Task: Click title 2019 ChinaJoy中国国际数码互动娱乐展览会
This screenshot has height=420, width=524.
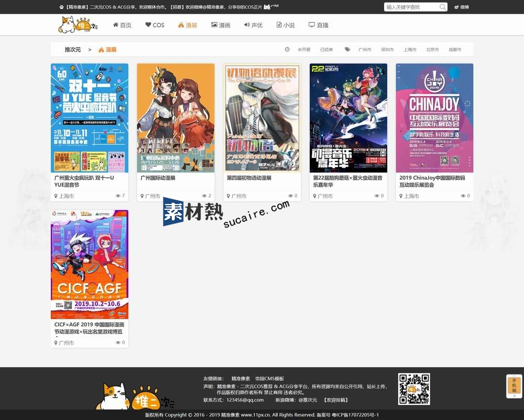Action: click(432, 181)
